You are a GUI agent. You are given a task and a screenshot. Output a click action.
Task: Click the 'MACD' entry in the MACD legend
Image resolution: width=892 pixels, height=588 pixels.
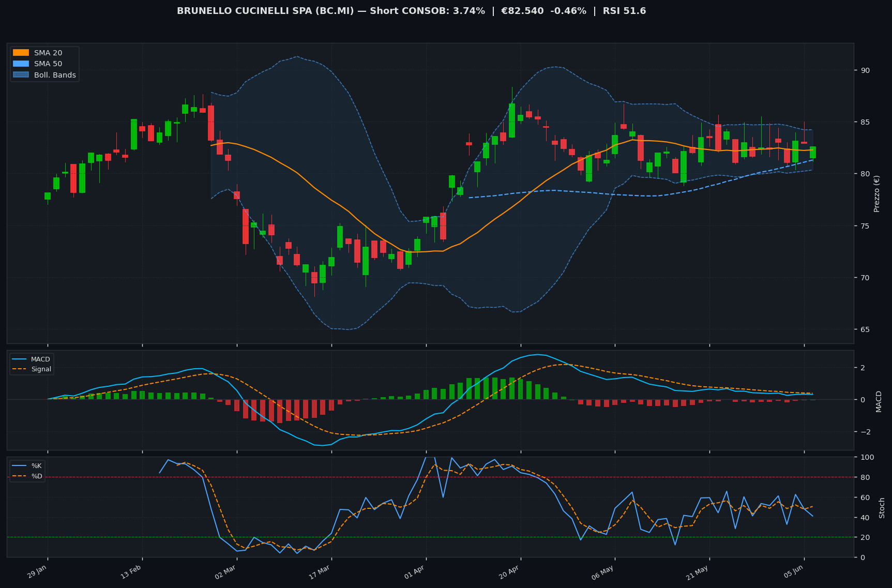coord(40,359)
